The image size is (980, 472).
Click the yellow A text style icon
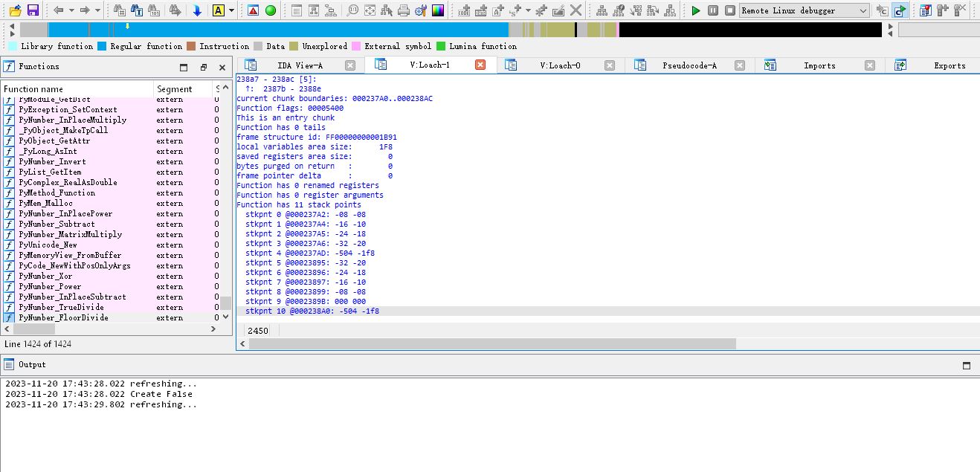(x=218, y=10)
